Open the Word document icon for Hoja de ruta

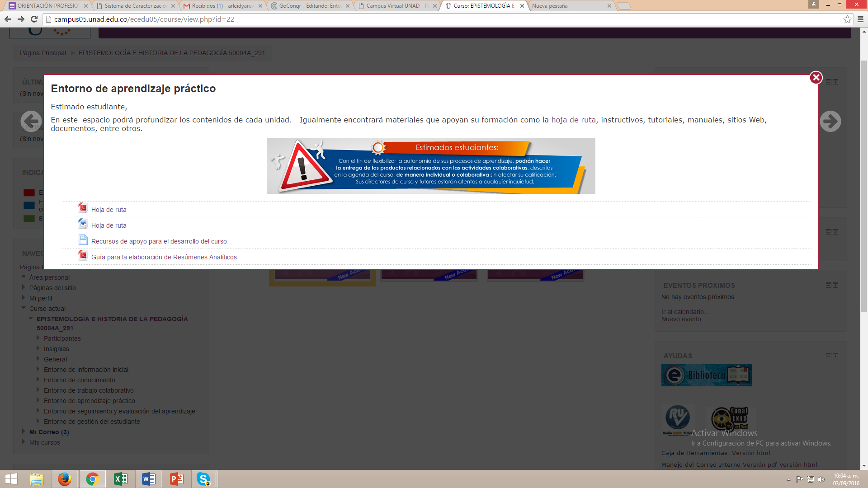[x=83, y=224]
